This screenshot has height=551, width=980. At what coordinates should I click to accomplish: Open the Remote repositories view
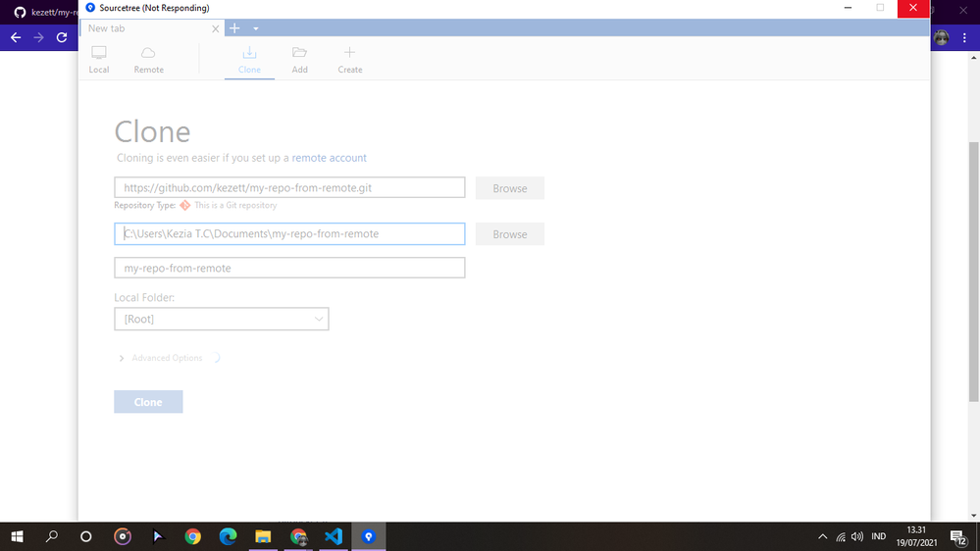click(x=149, y=60)
